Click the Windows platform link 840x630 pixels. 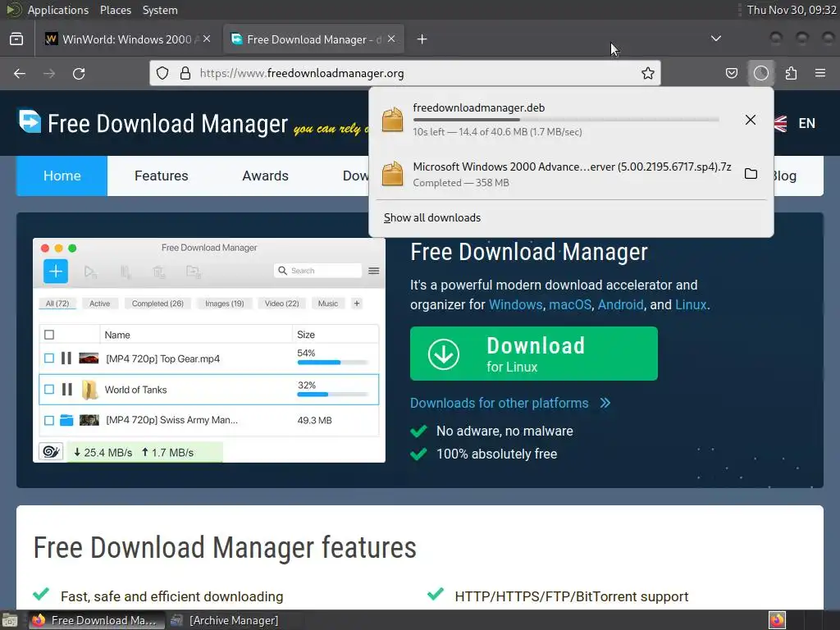point(516,304)
